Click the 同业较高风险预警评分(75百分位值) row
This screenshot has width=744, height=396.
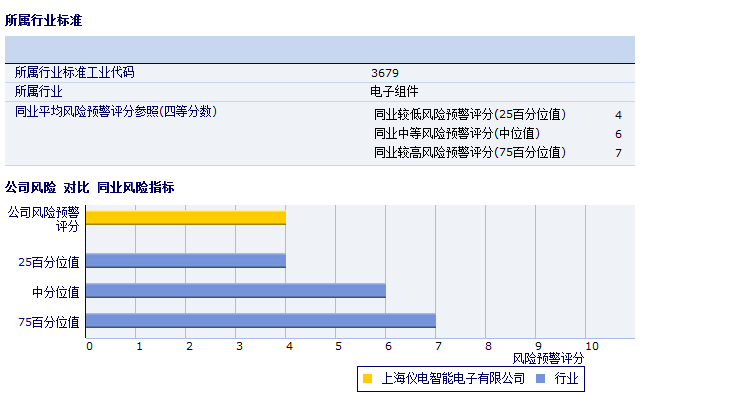[x=498, y=153]
